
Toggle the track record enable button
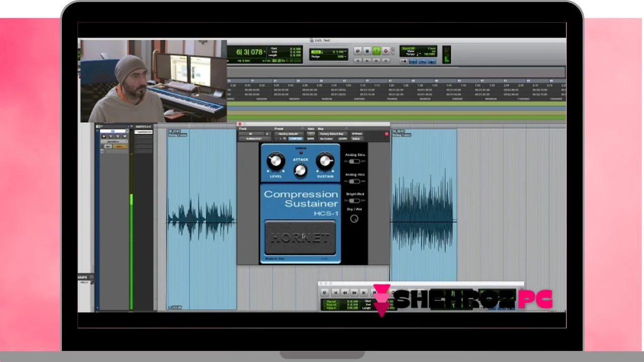pyautogui.click(x=104, y=136)
